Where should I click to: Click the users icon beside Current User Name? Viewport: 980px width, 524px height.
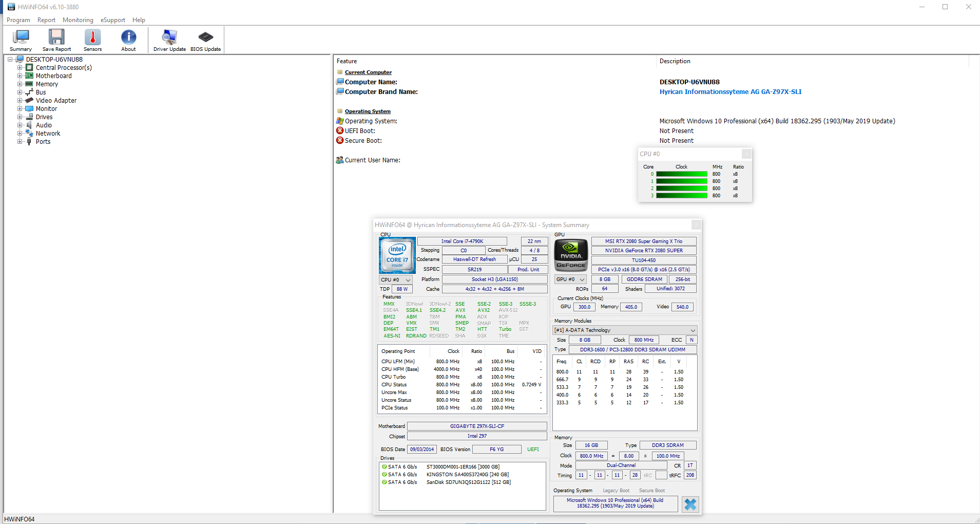pos(340,160)
